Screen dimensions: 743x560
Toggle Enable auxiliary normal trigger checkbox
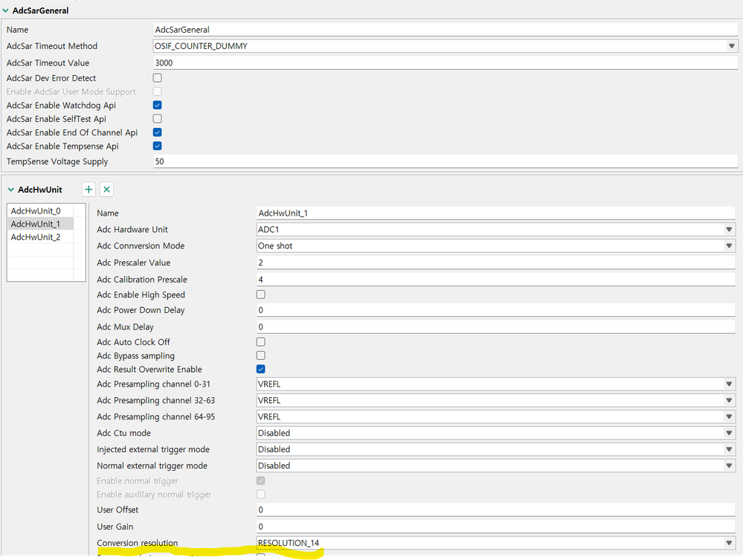pyautogui.click(x=260, y=495)
